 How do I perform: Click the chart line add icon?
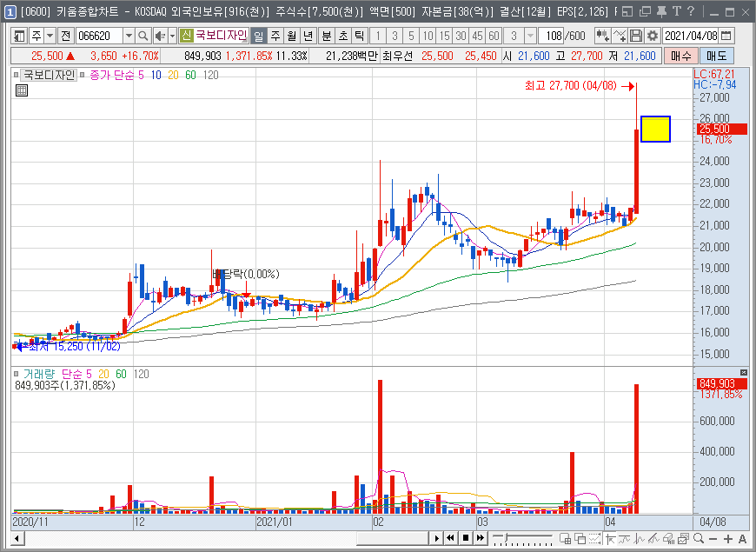point(620,36)
